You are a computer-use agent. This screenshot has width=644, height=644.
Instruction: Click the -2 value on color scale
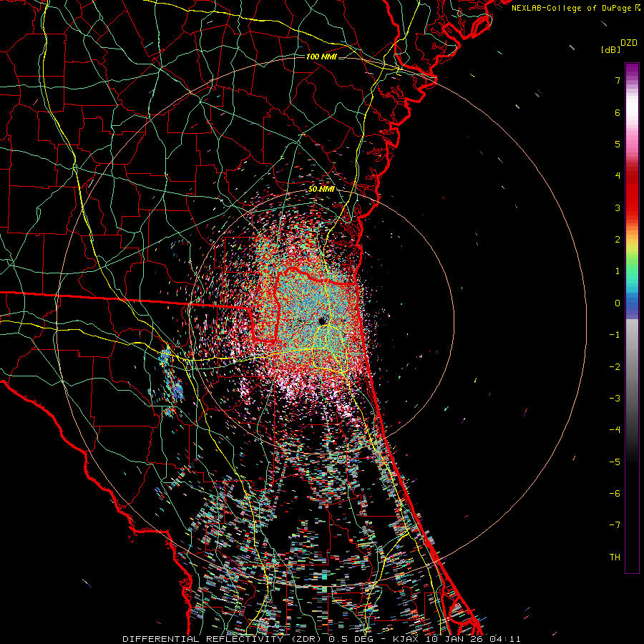pos(615,367)
